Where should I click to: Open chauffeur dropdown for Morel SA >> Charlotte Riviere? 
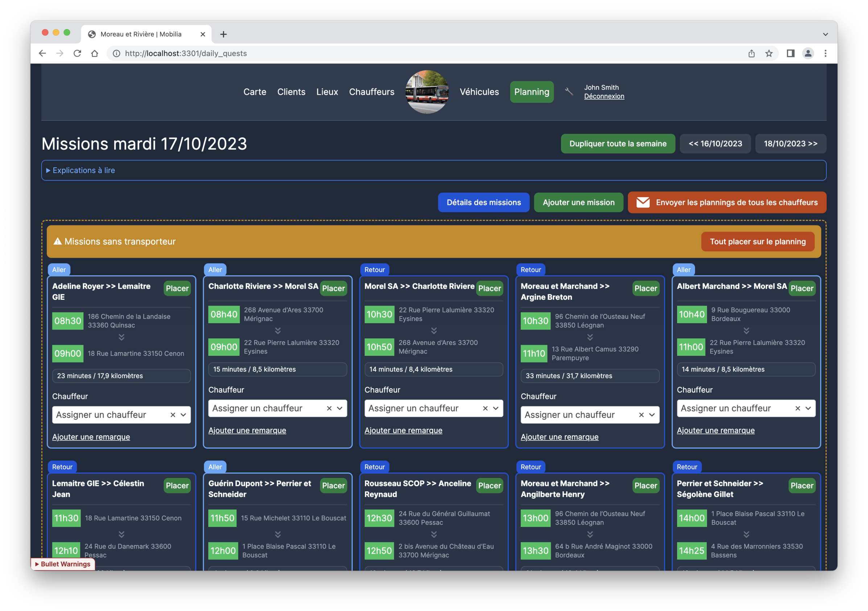pos(496,408)
